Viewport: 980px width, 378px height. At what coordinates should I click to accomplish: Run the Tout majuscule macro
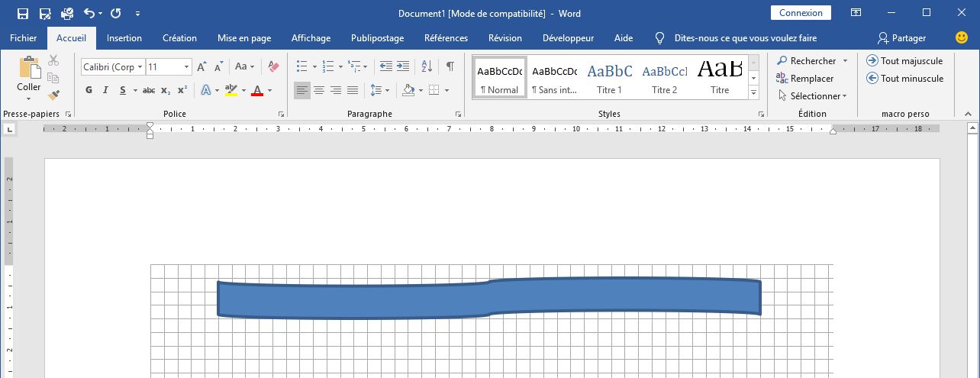[904, 60]
